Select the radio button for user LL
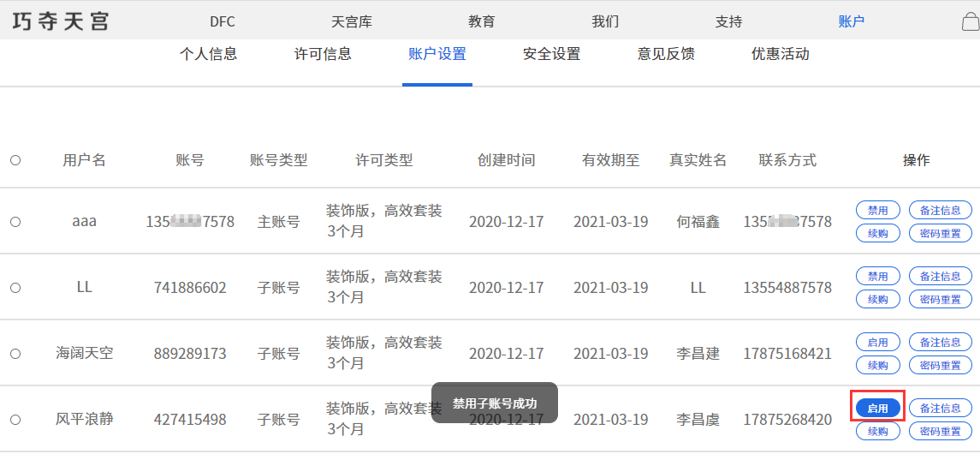This screenshot has height=454, width=980. pos(15,288)
